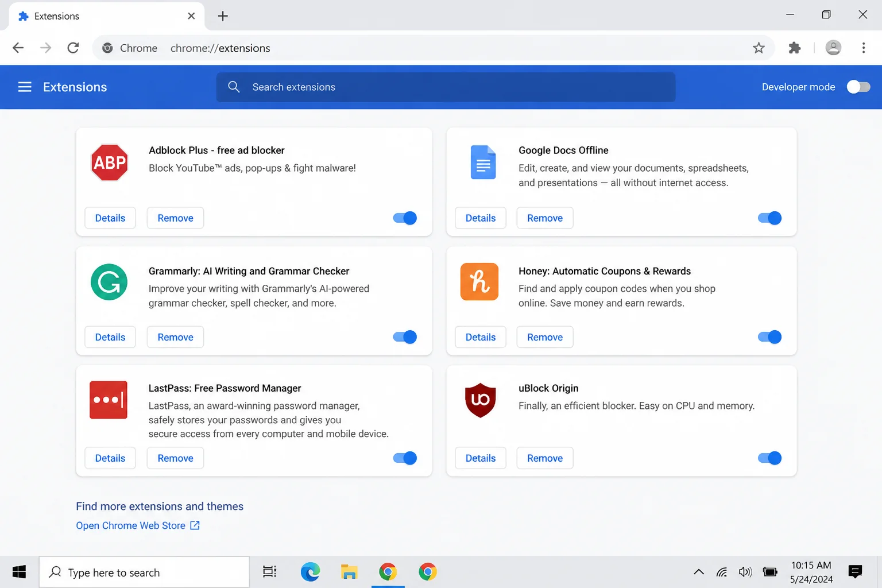Click the active Chrome taskbar icon
Screen dimensions: 882x588
388,572
